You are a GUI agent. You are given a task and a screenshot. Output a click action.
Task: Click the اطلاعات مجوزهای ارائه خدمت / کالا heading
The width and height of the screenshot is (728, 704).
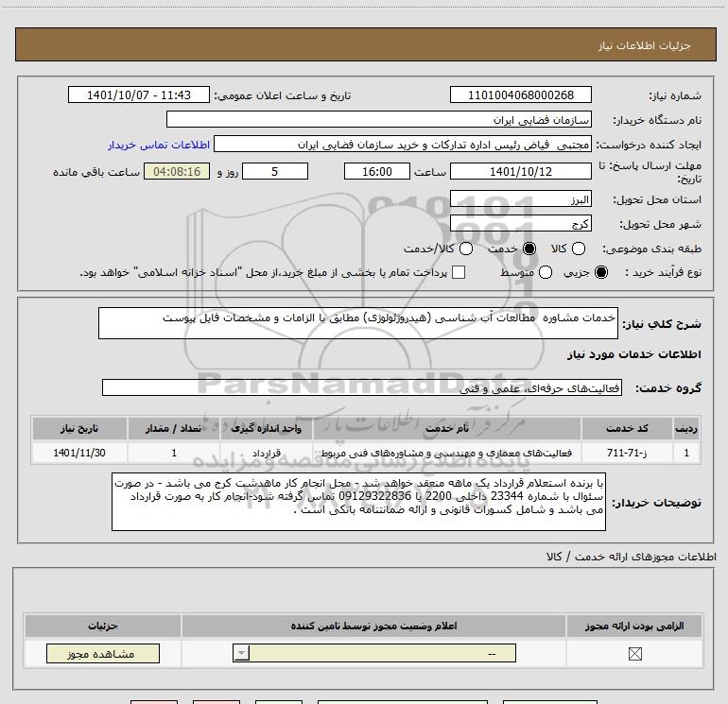tap(631, 557)
